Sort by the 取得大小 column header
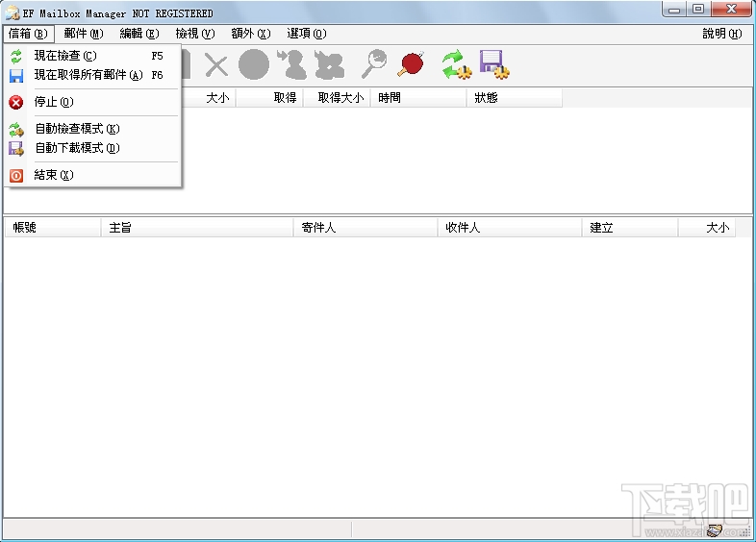This screenshot has height=542, width=756. tap(337, 98)
